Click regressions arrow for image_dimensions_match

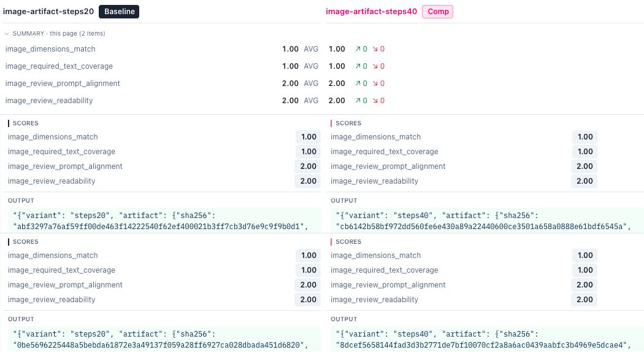[x=378, y=49]
